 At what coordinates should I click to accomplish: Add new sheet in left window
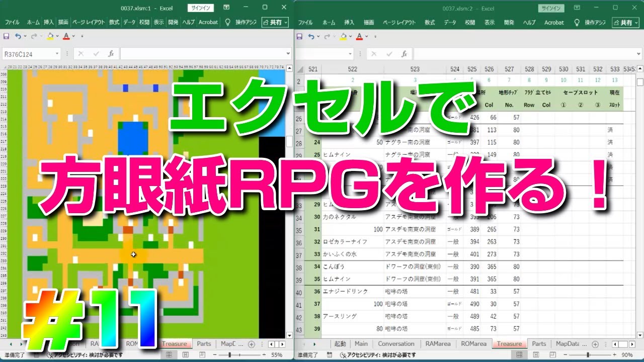252,344
